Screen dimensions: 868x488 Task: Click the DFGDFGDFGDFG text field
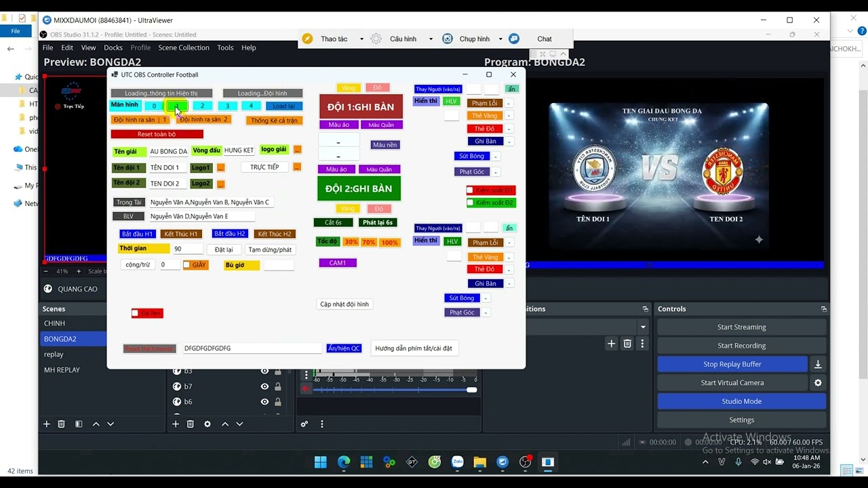[x=252, y=348]
